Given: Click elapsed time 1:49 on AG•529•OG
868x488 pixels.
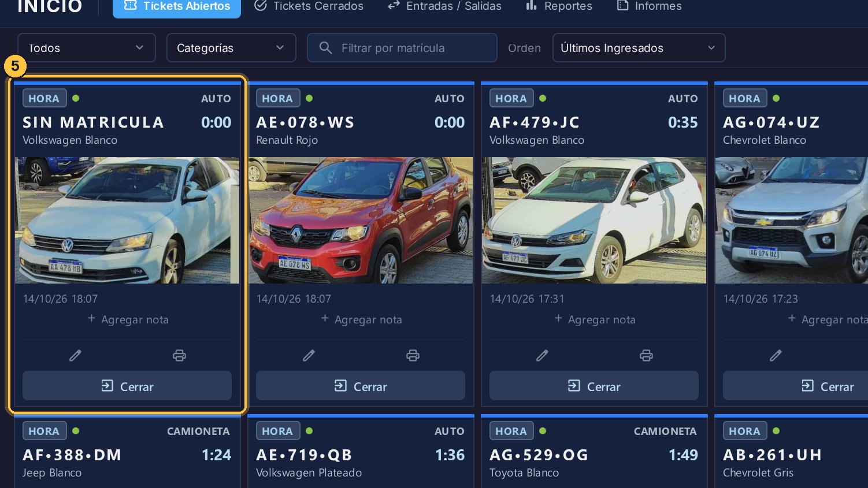Looking at the screenshot, I should point(683,455).
